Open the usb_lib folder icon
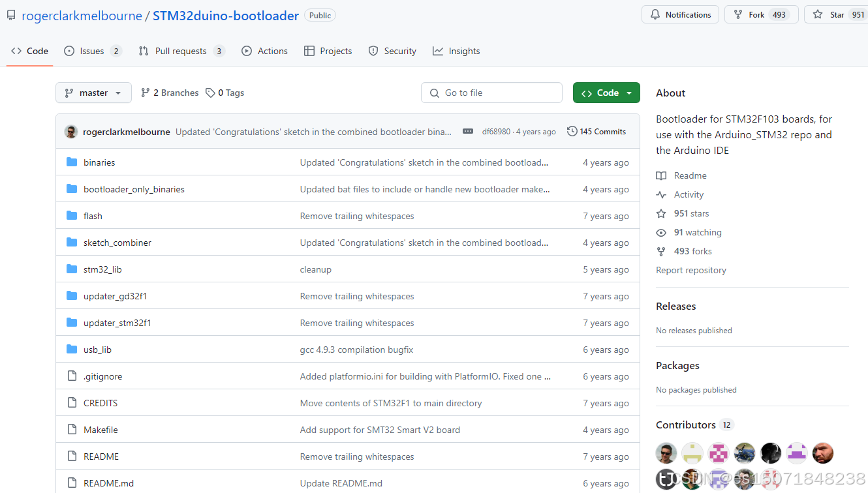Viewport: 868px width, 493px height. [x=72, y=350]
